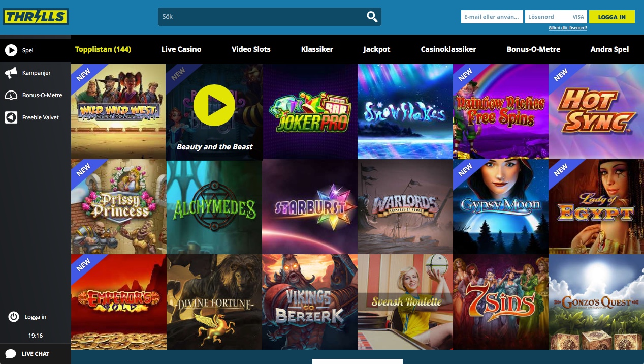Click the Bonus-O-Metre gauge icon in sidebar
The width and height of the screenshot is (644, 364).
coord(11,96)
